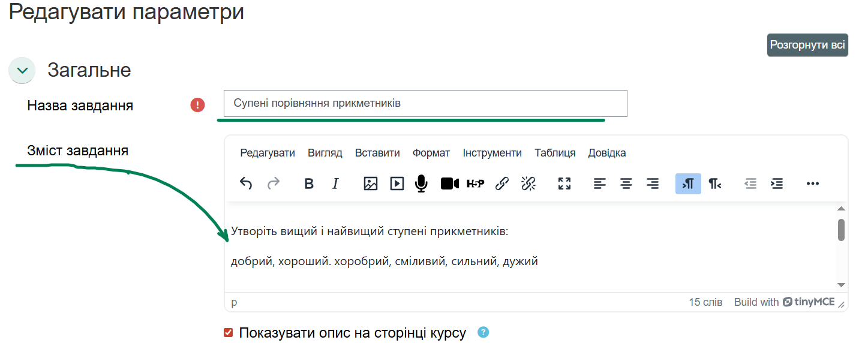Start audio recording with microphone icon

[422, 183]
